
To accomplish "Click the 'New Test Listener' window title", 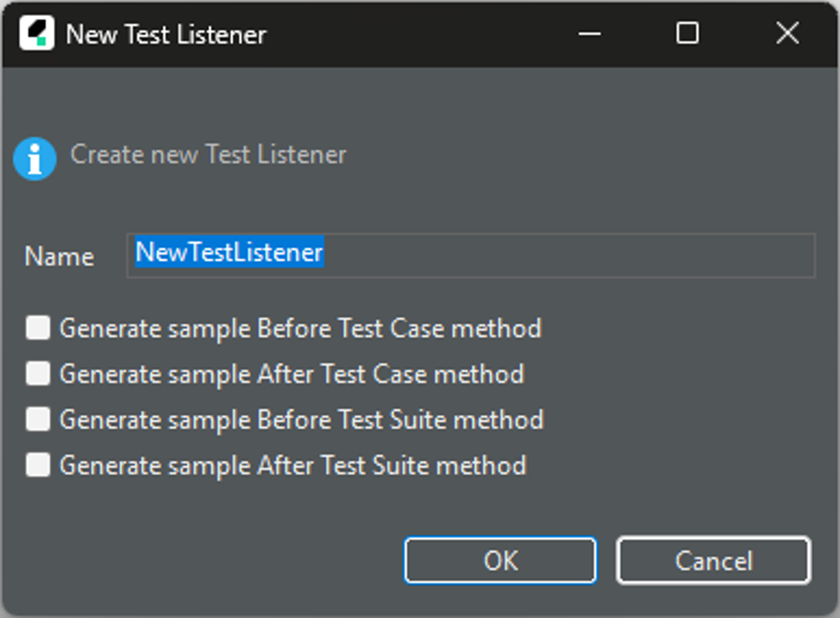I will (166, 34).
